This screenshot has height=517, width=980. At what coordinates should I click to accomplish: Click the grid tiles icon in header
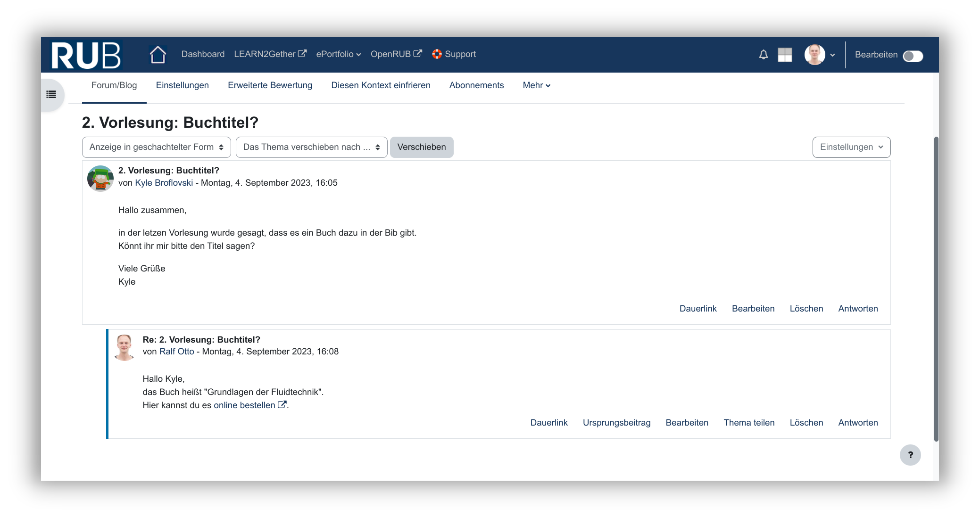(x=785, y=55)
